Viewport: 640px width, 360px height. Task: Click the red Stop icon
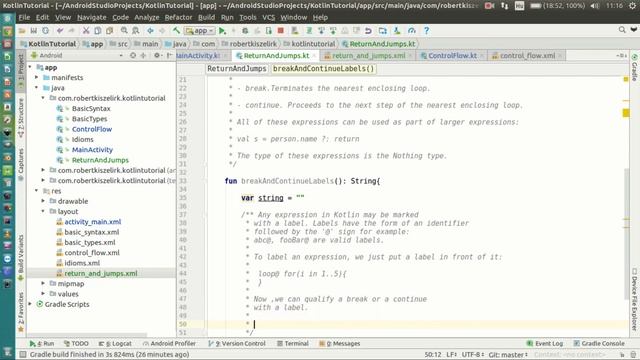280,31
